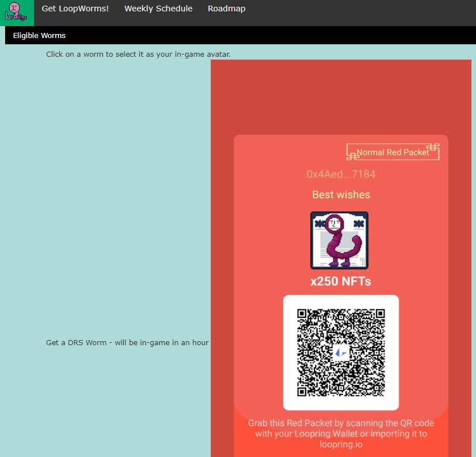The height and width of the screenshot is (457, 476).
Task: Open the LoopWorms logo home icon
Action: click(x=16, y=12)
